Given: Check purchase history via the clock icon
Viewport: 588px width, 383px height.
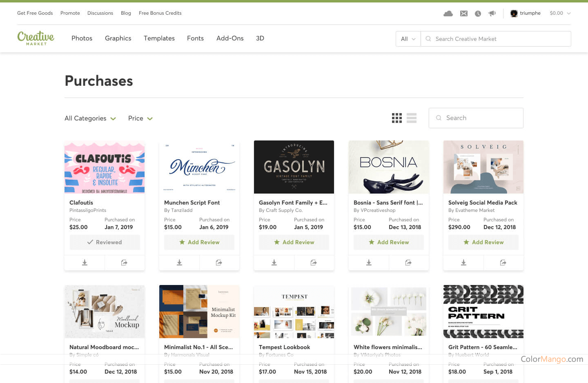Looking at the screenshot, I should 478,13.
